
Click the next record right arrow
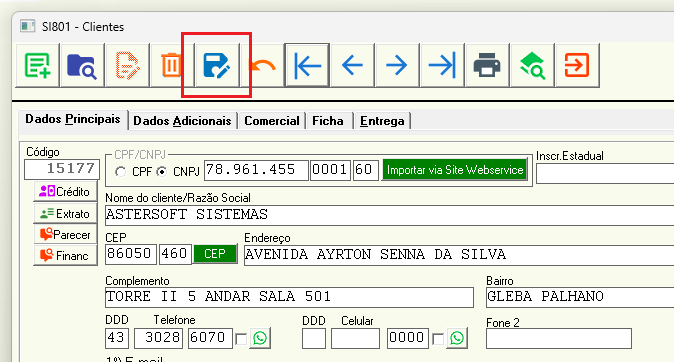[397, 65]
